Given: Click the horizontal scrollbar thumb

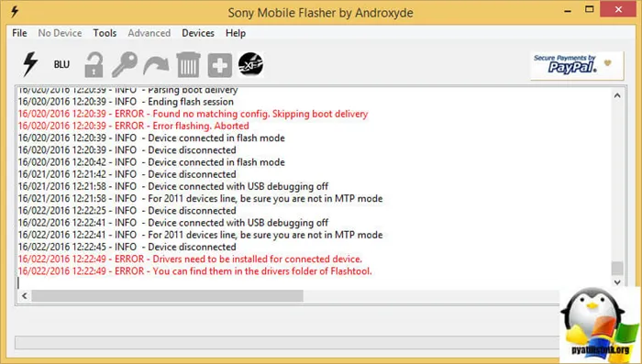Looking at the screenshot, I should [x=168, y=295].
